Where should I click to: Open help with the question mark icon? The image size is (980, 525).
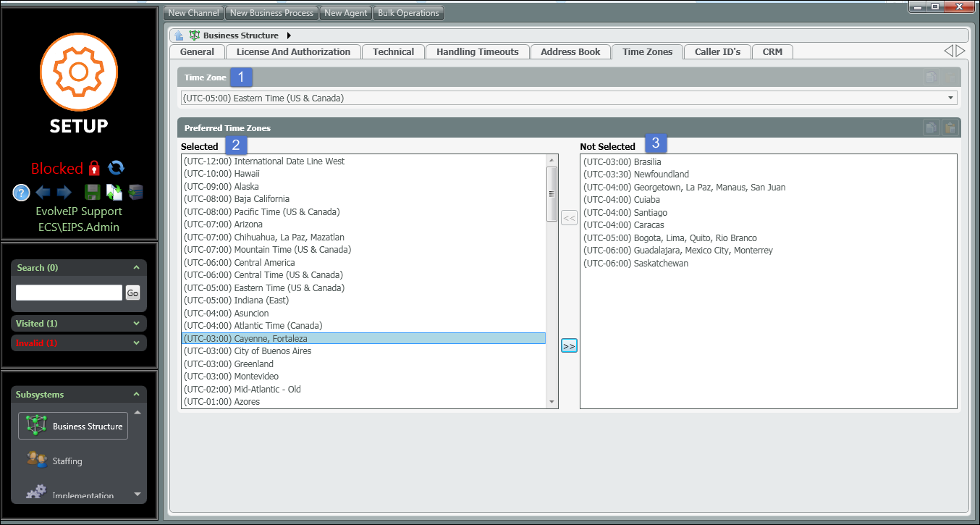pyautogui.click(x=21, y=193)
